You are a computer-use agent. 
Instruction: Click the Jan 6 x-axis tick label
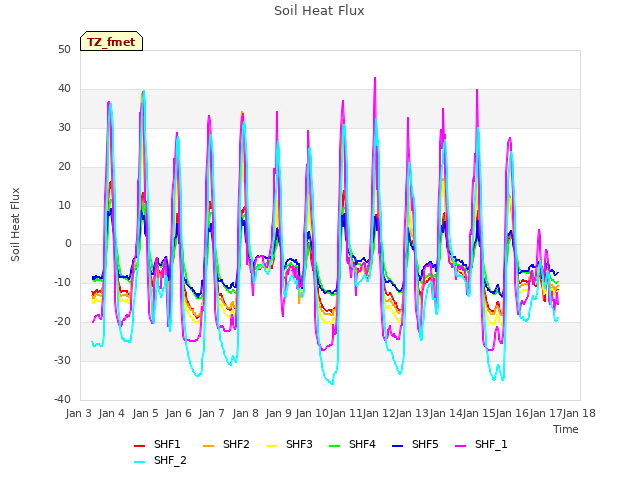coord(178,413)
